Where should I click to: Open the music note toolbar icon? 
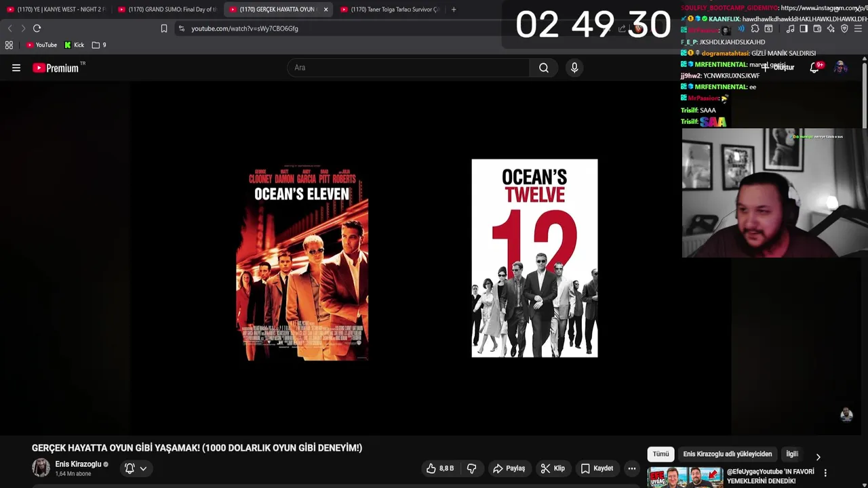790,28
